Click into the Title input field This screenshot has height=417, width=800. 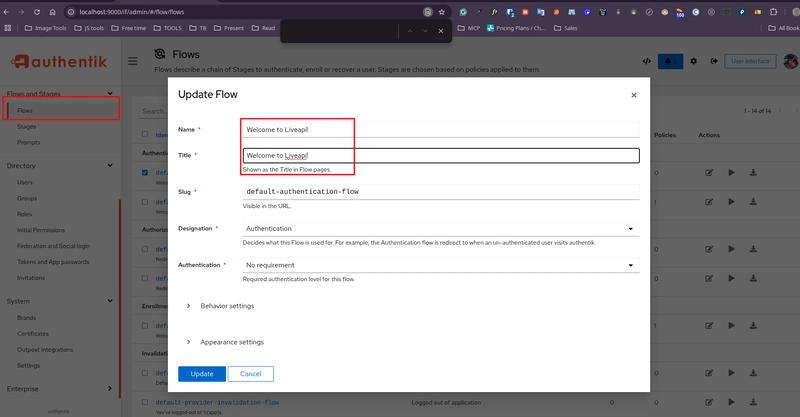point(441,156)
